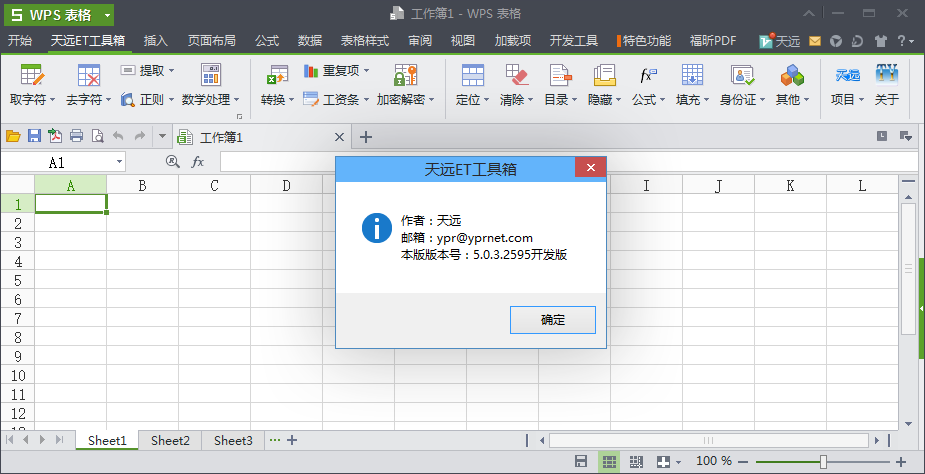Expand the 取字符 dropdown arrow
The height and width of the screenshot is (474, 925).
53,100
